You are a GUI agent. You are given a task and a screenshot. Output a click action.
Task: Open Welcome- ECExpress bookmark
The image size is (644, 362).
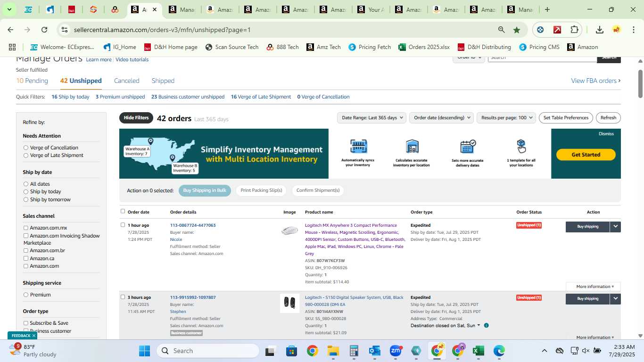point(62,47)
